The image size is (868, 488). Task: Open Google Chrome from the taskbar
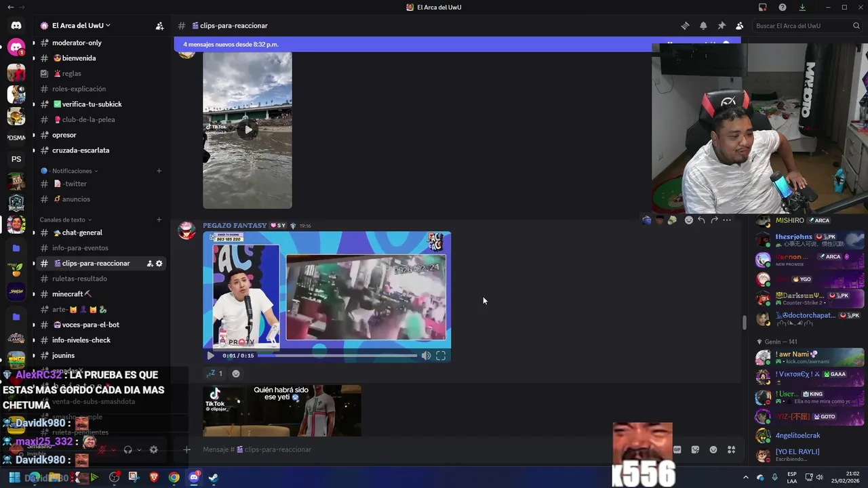174,477
